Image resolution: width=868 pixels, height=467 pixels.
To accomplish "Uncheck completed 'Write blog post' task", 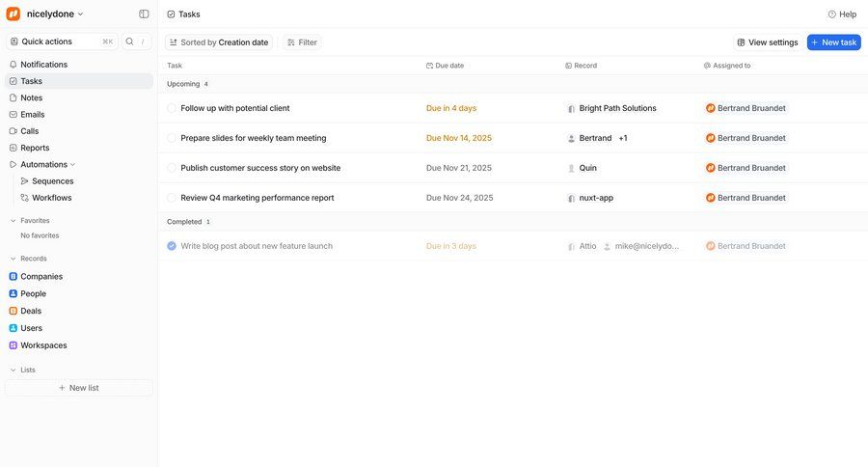I will [x=172, y=246].
